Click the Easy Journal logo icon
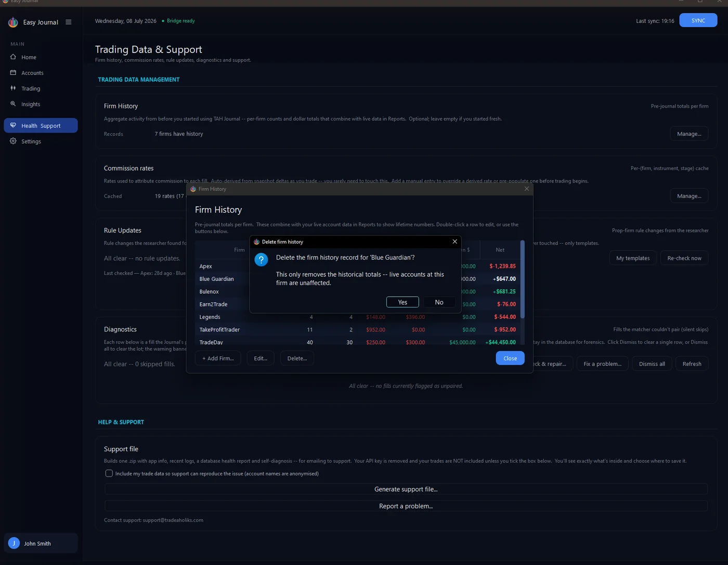Screen dimensions: 728x565 pos(13,22)
